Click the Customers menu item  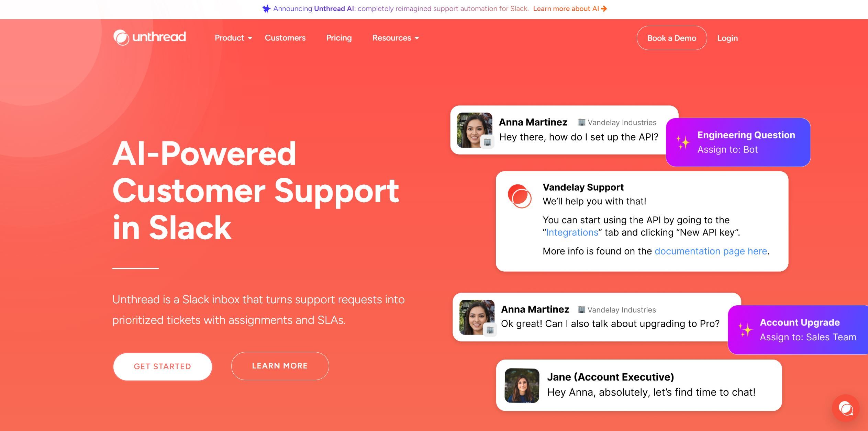point(285,38)
